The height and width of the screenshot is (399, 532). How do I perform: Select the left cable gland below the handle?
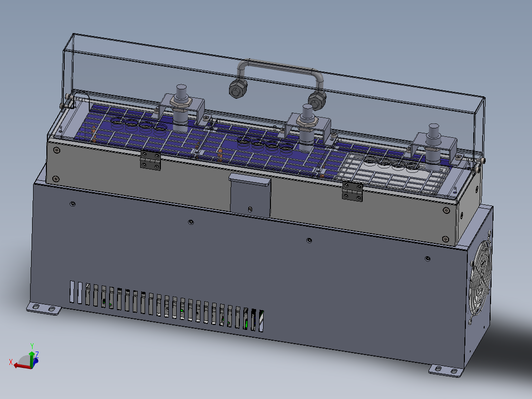237,89
